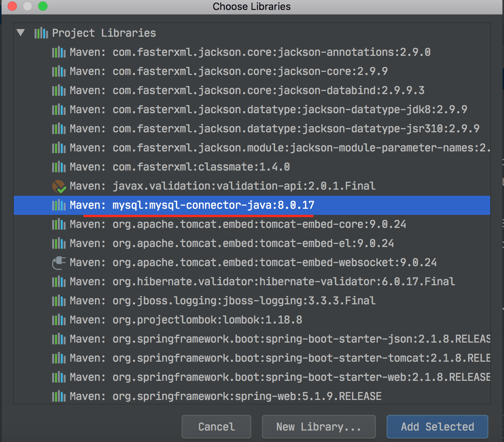
Task: Select Maven: tomcat-embed-websocket:9.0.24 text
Action: 253,262
